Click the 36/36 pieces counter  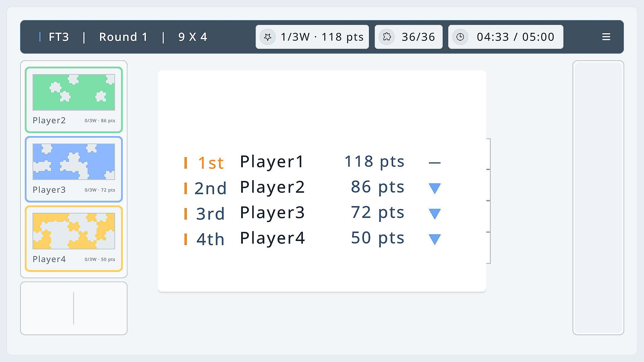point(409,37)
